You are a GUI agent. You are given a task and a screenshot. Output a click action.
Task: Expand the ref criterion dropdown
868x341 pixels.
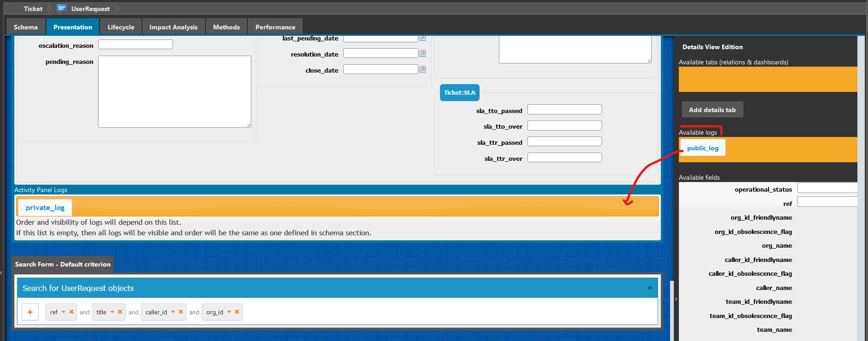(x=64, y=312)
